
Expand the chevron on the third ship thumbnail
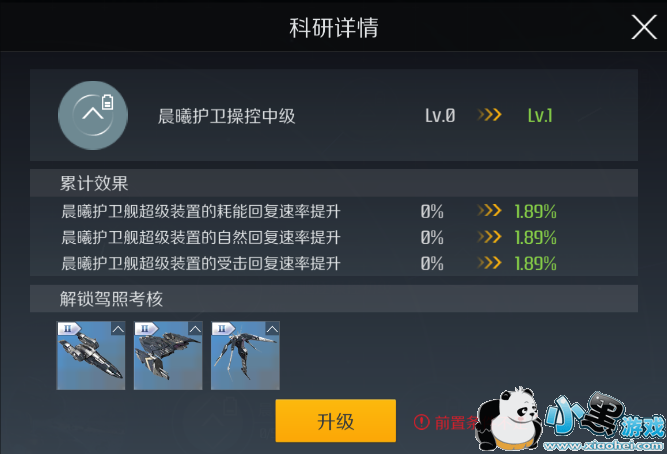(x=272, y=329)
